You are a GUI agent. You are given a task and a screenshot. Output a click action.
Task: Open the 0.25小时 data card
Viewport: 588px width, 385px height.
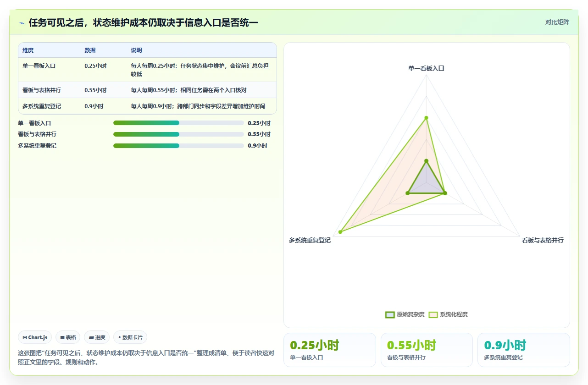click(329, 350)
